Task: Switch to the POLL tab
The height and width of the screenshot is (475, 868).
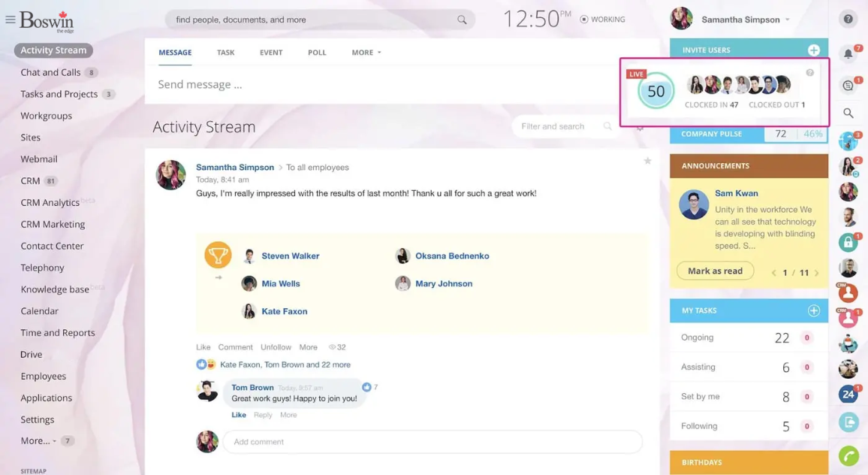Action: 317,52
